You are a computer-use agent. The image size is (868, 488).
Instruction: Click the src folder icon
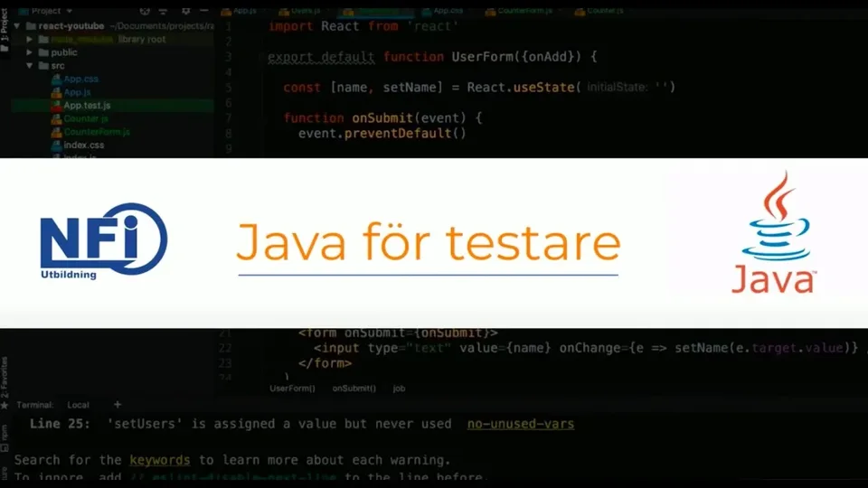(x=43, y=66)
